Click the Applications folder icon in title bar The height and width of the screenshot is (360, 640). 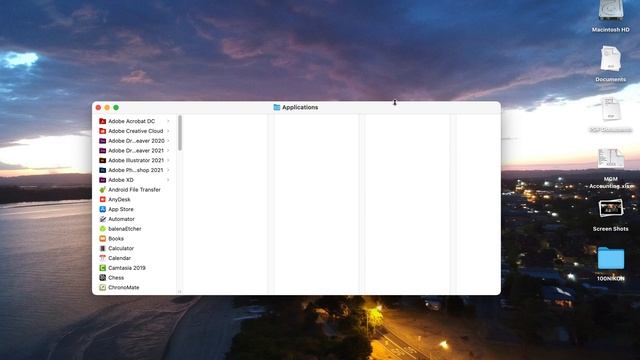pos(277,107)
